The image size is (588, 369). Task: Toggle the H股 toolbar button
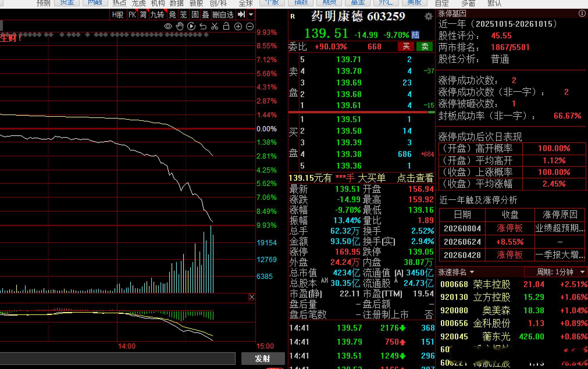click(x=118, y=15)
